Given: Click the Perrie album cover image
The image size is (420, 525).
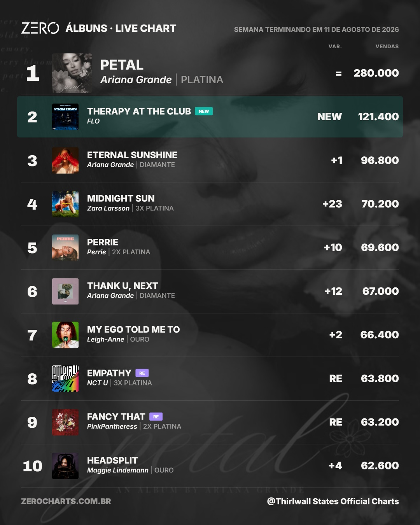Looking at the screenshot, I should (x=65, y=247).
